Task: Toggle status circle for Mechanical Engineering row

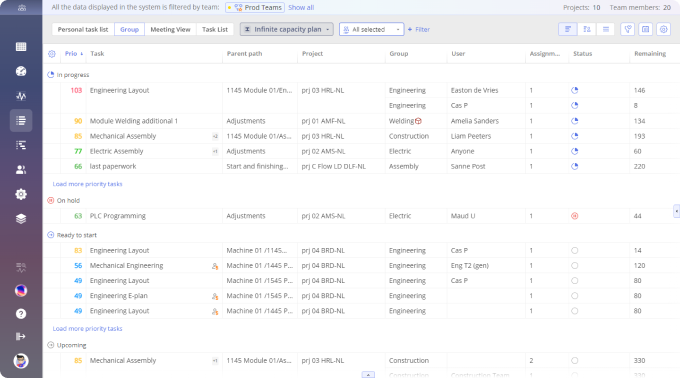Action: [575, 266]
